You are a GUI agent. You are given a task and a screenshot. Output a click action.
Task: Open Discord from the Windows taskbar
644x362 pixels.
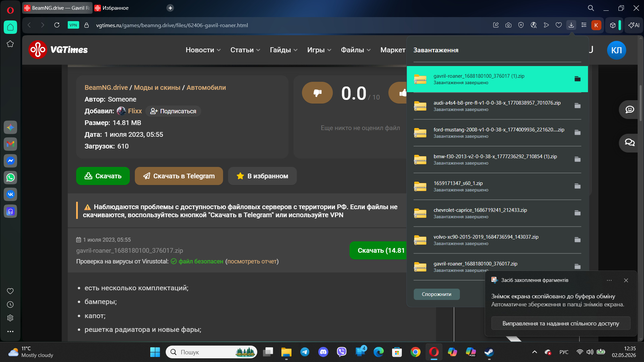323,352
